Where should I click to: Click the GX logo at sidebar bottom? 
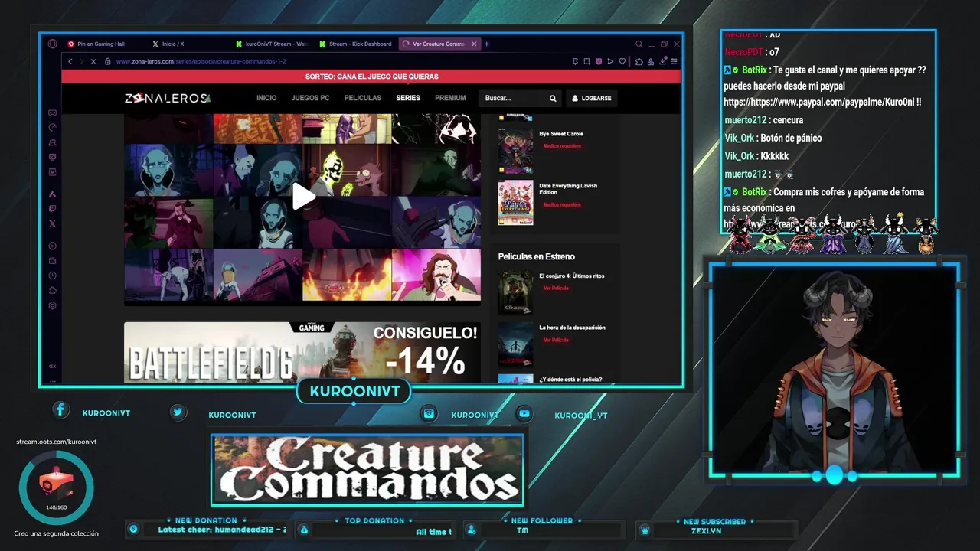point(52,366)
